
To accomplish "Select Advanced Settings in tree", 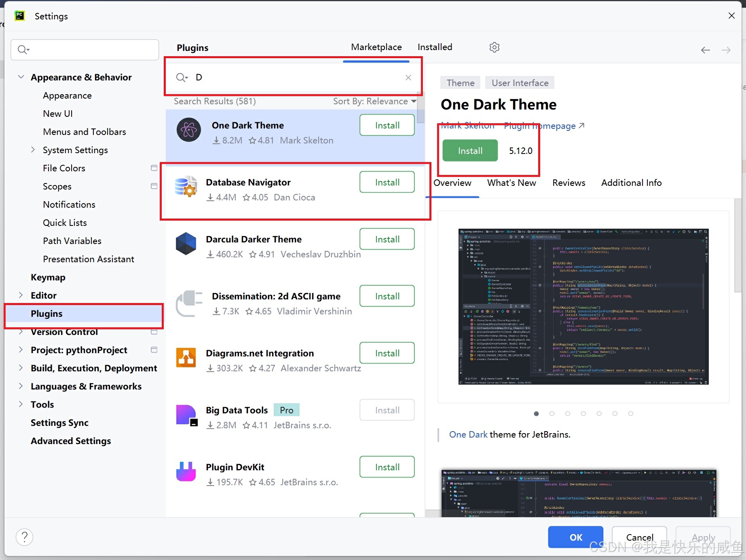I will (71, 441).
